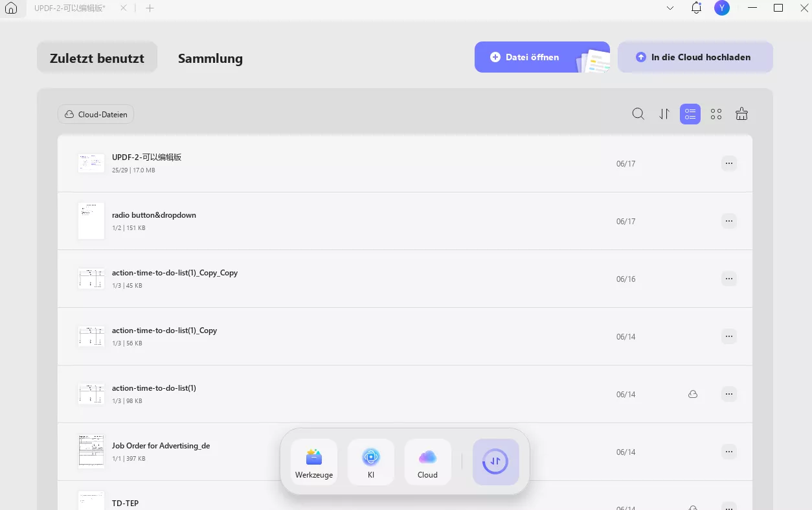Select the Zuletzt benutzt tab

click(97, 58)
